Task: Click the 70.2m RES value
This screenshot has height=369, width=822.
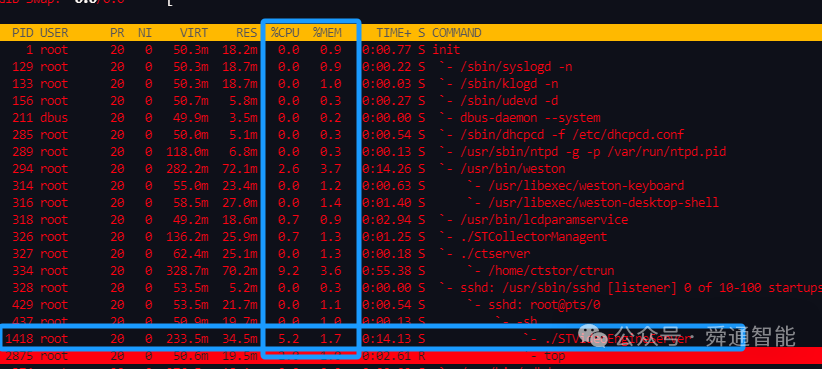Action: pos(240,270)
